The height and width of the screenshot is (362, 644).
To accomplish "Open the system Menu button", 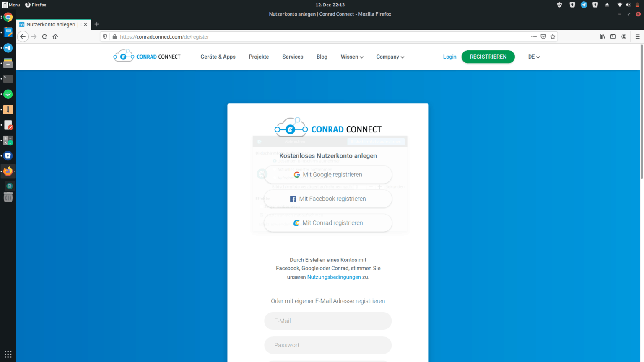I will coord(11,5).
